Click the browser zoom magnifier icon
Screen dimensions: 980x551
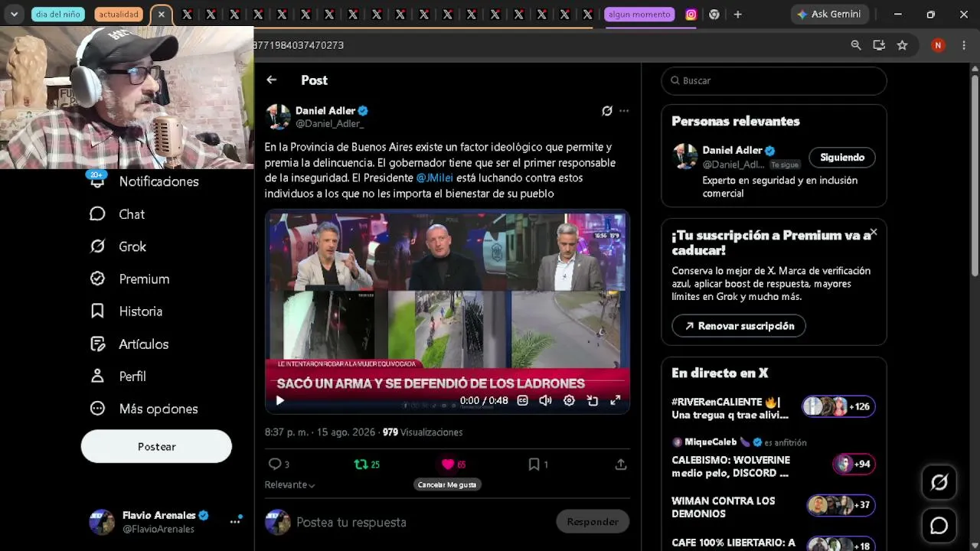coord(856,45)
